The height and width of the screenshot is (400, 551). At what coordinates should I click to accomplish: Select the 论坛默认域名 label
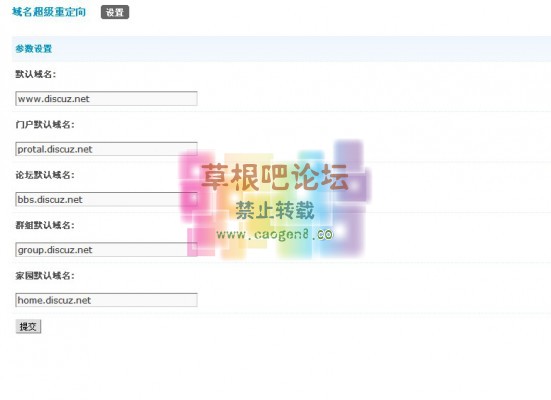point(45,175)
